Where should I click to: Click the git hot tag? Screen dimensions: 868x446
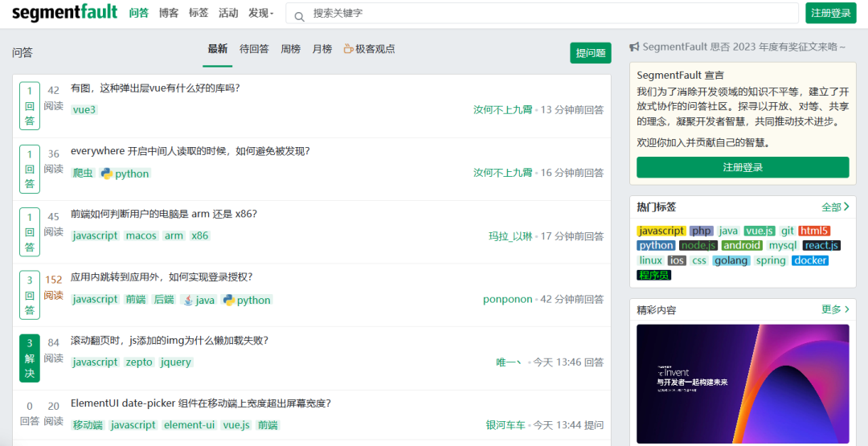(x=787, y=231)
